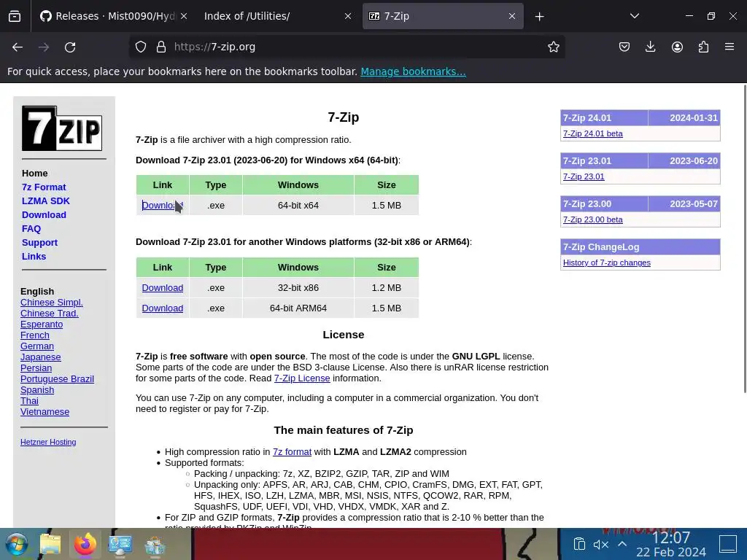
Task: Click the site security padlock icon
Action: pos(161,47)
